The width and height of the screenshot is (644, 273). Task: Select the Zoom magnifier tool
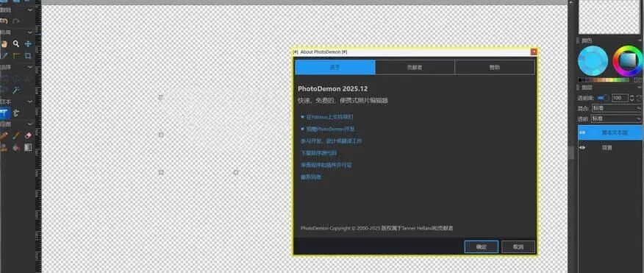coord(16,43)
